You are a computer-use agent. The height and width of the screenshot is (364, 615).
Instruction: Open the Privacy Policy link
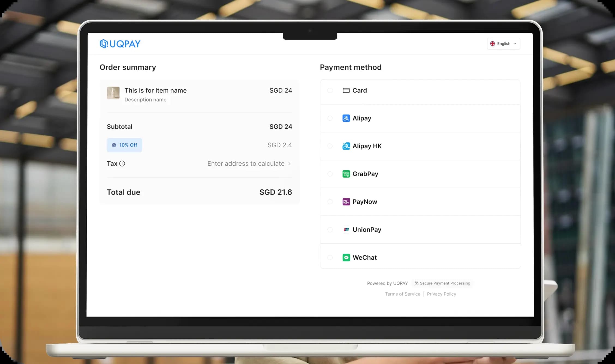[x=441, y=294]
